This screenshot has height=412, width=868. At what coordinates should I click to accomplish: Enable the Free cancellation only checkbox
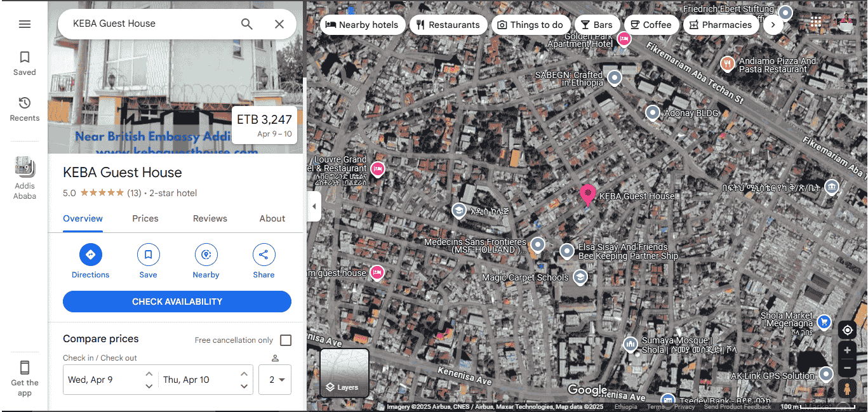pos(286,340)
